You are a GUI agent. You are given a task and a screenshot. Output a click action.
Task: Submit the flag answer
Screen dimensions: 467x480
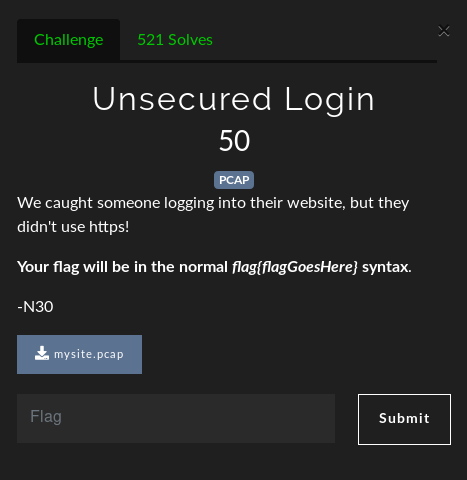404,419
